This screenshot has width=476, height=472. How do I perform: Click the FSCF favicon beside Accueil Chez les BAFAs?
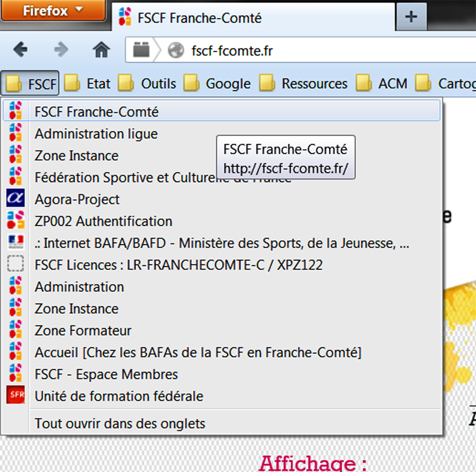click(x=16, y=351)
